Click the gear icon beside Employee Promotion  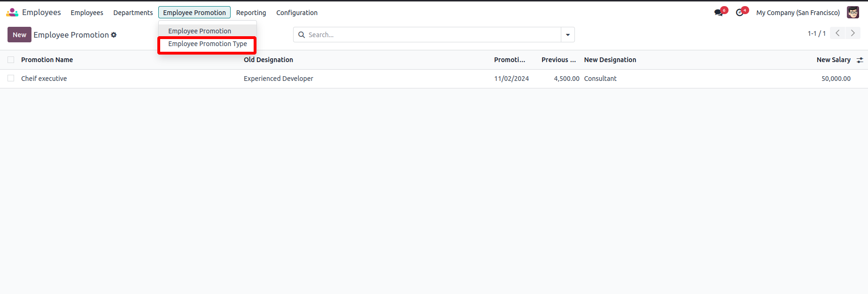coord(114,35)
